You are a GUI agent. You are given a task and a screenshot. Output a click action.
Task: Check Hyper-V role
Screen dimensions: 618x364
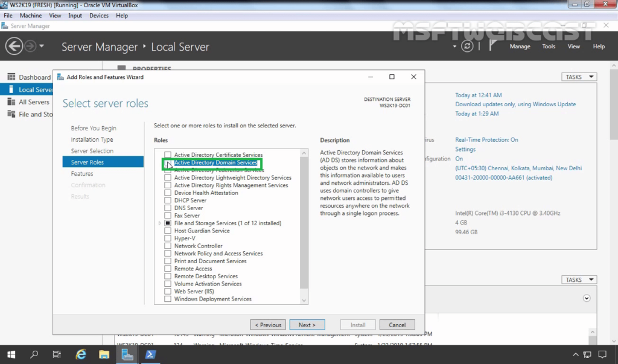pyautogui.click(x=168, y=238)
